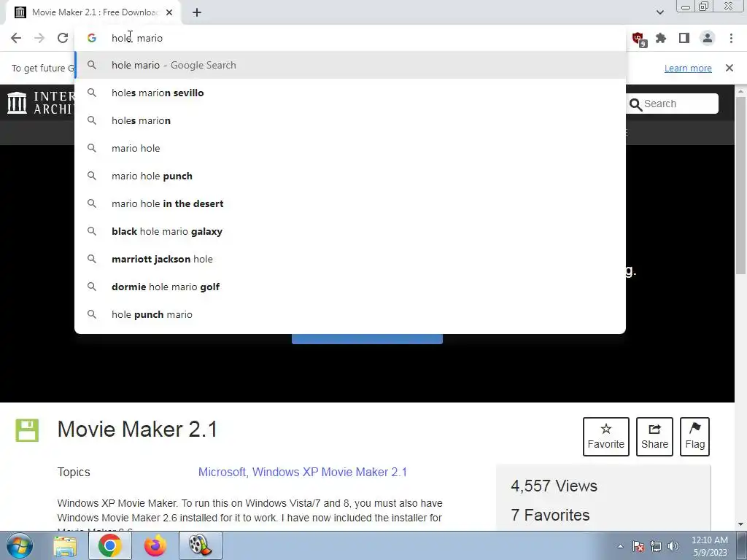The height and width of the screenshot is (560, 747).
Task: Click the page vertical scrollbar thumb
Action: point(740,185)
